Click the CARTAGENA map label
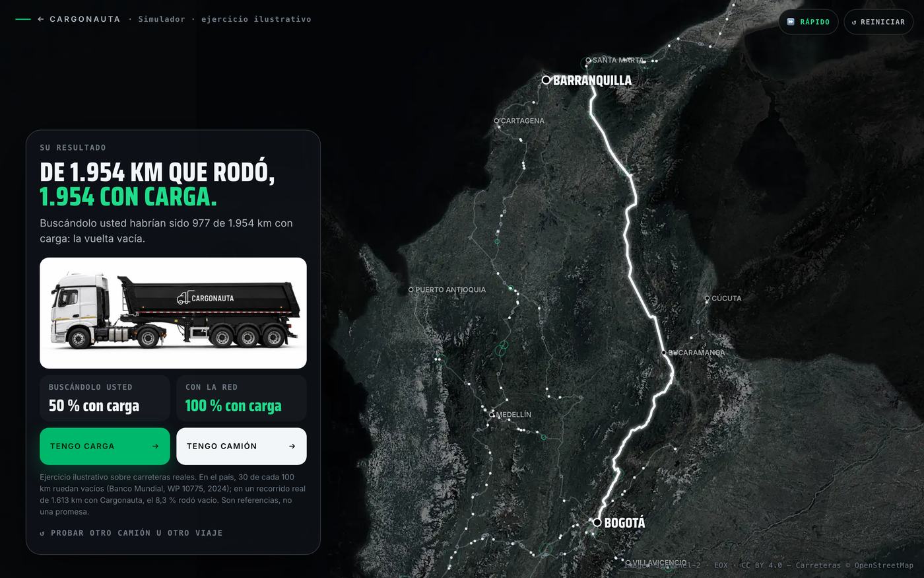Screen dimensions: 924x578 click(523, 121)
